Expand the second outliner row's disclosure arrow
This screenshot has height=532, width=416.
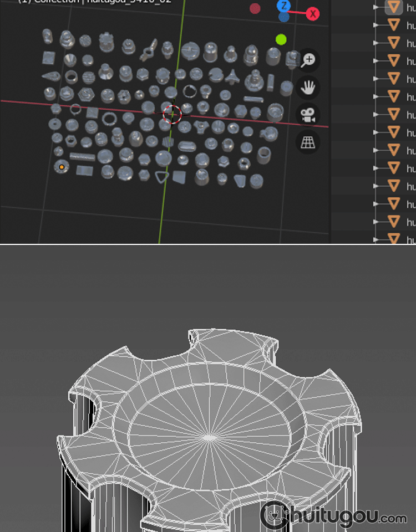click(x=376, y=25)
